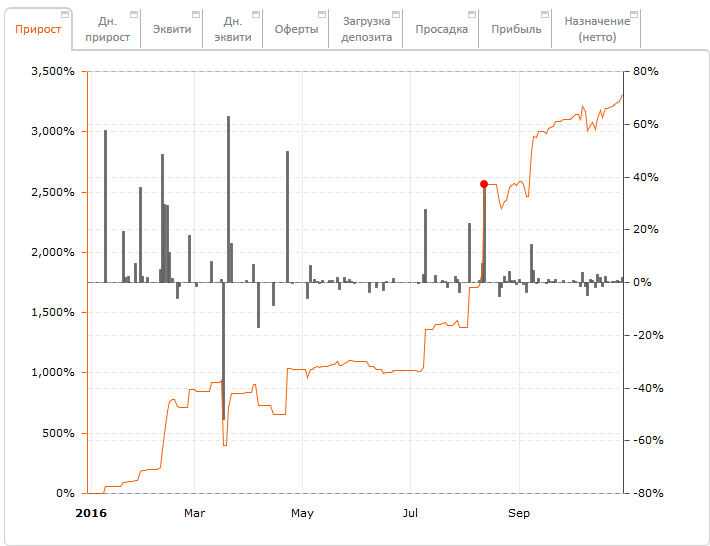Switch to the Оферты tab
710x546 pixels.
click(x=296, y=29)
